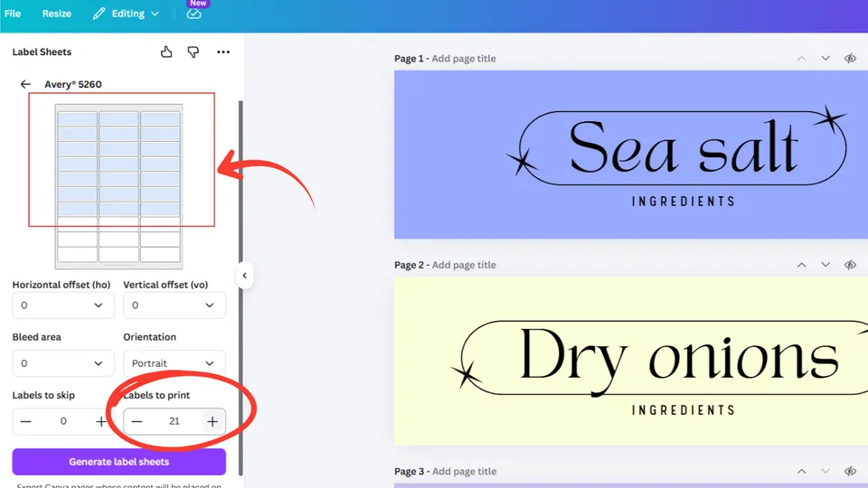
Task: Open the Orientation Portrait dropdown
Action: [175, 363]
